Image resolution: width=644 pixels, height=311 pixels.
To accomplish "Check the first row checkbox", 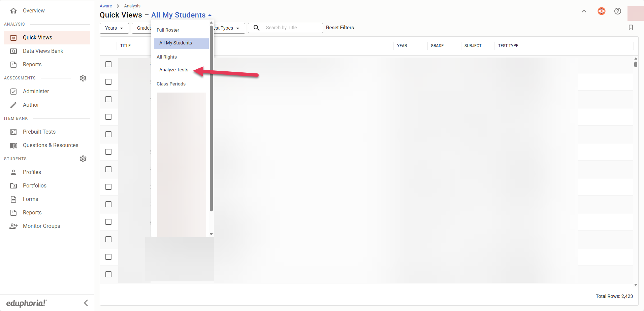I will point(108,64).
